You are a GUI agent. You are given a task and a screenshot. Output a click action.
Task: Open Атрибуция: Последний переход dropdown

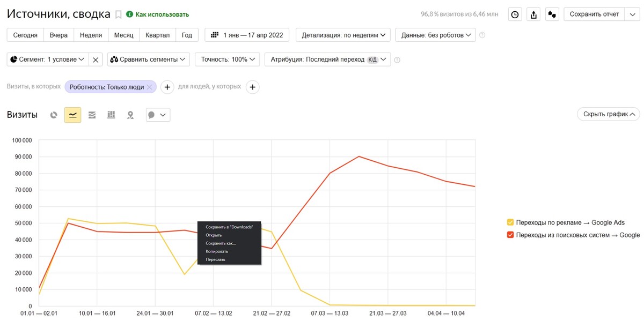coord(327,59)
